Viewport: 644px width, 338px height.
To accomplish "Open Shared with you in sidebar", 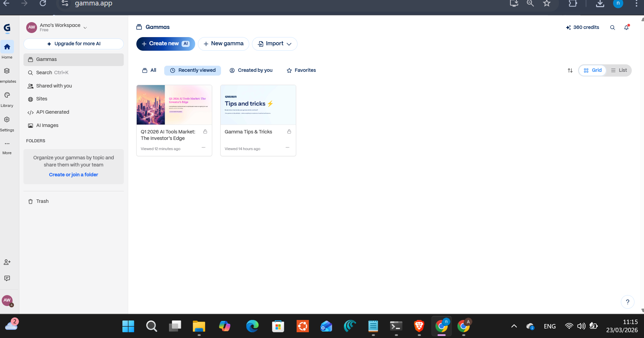I will (73, 86).
